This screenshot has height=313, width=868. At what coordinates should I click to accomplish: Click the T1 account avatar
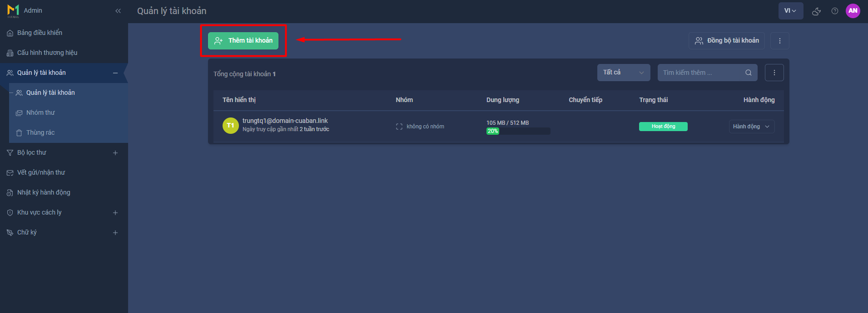[230, 126]
